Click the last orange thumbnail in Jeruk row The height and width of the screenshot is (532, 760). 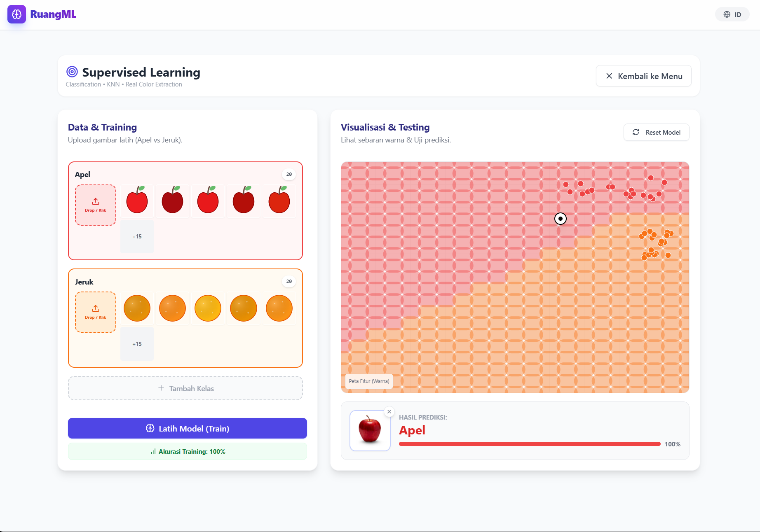(x=279, y=308)
